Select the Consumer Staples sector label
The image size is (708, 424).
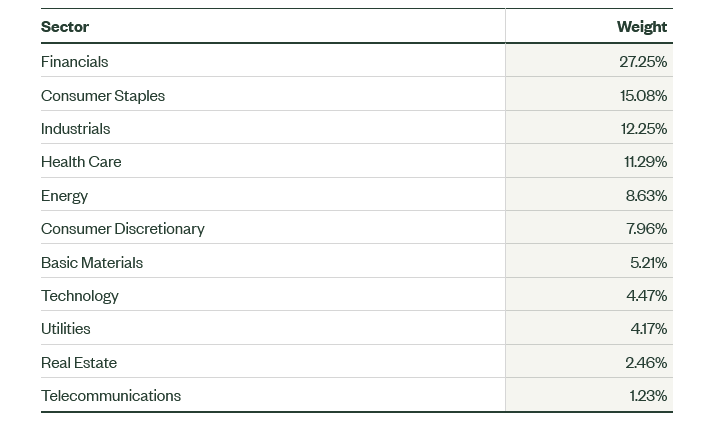tap(103, 96)
